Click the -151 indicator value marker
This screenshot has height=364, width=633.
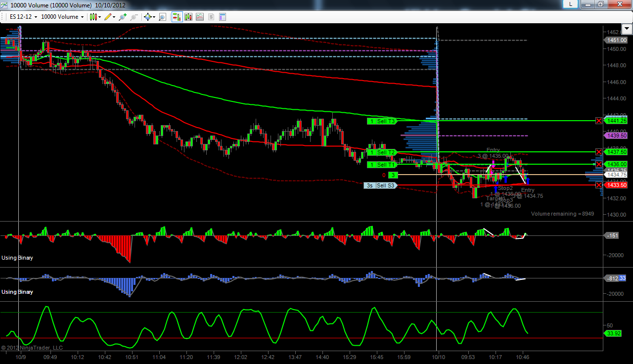612,235
